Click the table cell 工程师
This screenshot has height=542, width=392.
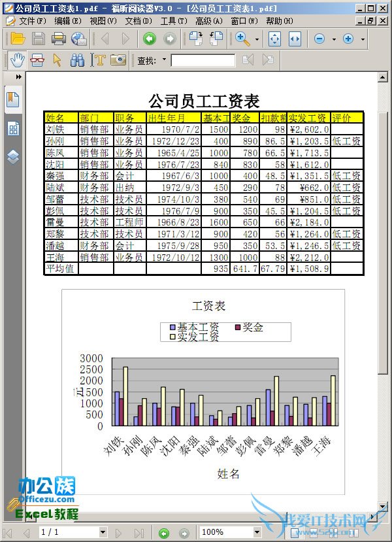[x=130, y=222]
